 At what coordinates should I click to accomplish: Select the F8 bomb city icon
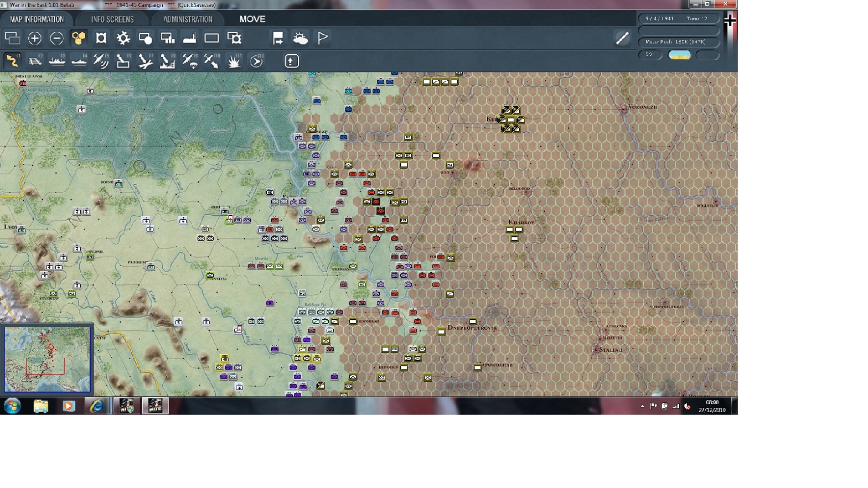167,61
